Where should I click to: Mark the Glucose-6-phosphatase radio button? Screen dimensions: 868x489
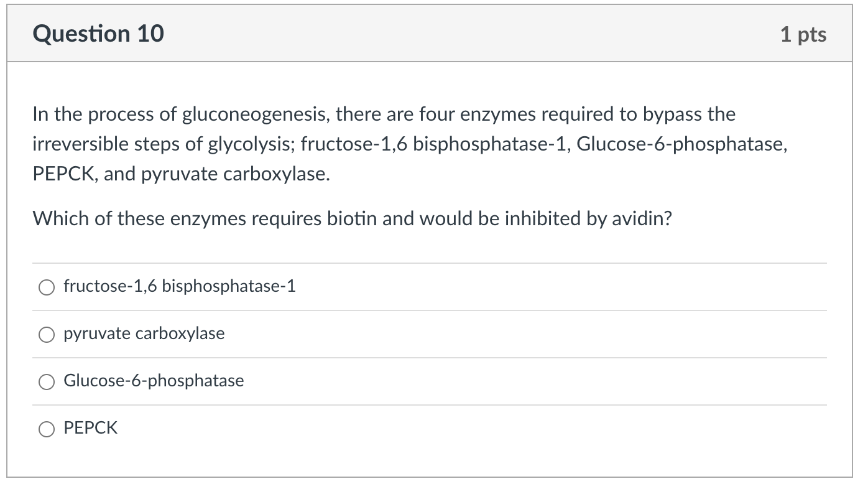(47, 382)
